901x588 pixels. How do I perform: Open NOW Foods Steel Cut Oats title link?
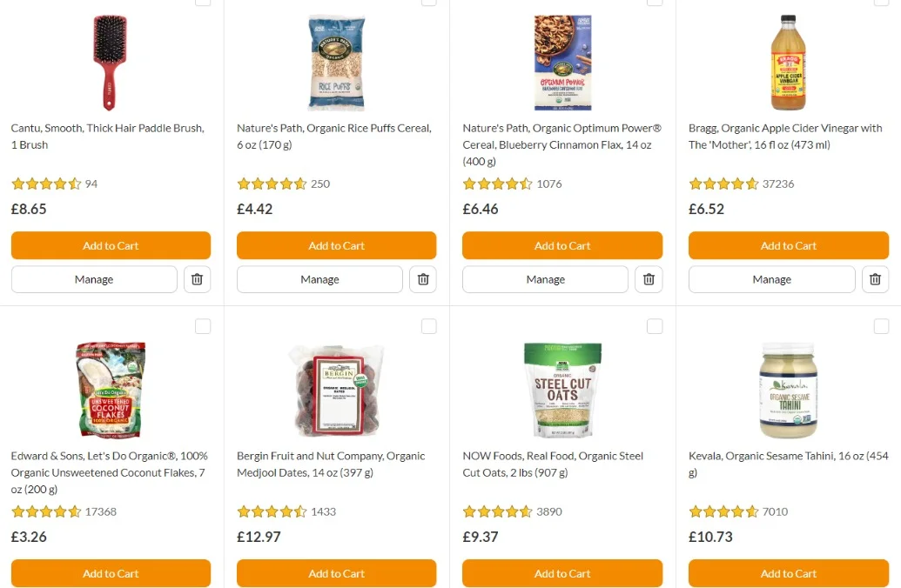[553, 464]
